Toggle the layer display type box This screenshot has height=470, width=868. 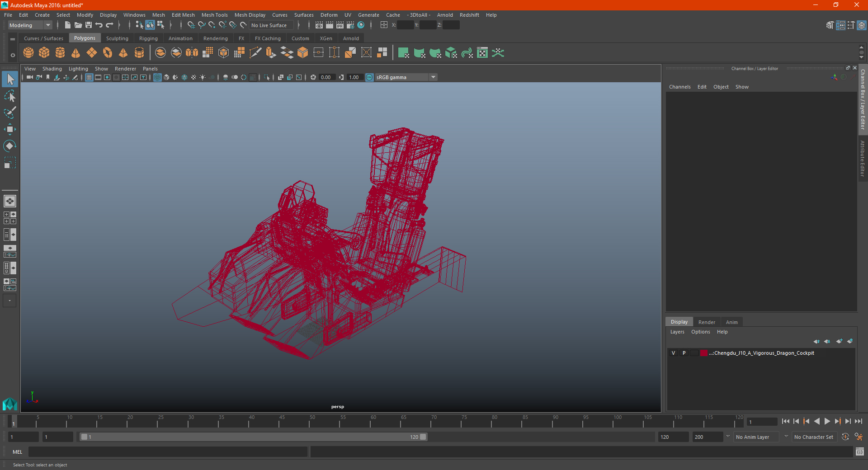click(694, 353)
